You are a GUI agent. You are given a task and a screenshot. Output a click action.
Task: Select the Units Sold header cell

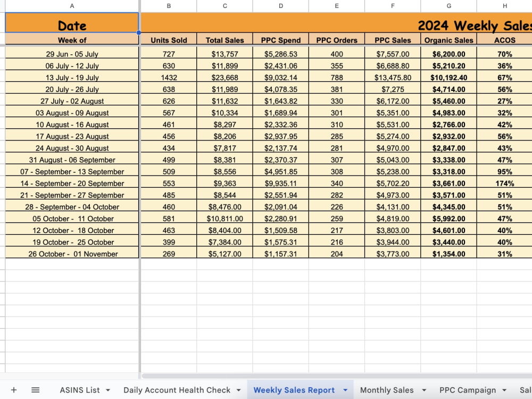pos(169,40)
